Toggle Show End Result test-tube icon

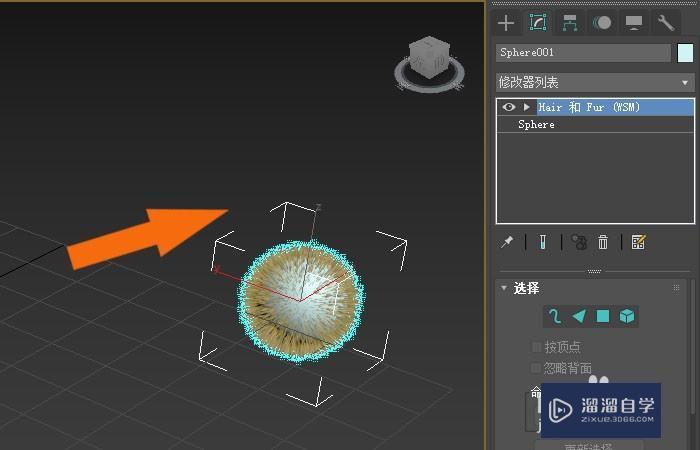tap(543, 242)
